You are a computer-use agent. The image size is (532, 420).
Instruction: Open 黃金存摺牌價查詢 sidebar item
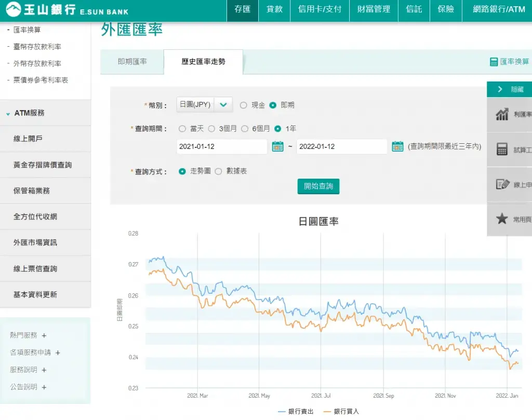coord(46,165)
